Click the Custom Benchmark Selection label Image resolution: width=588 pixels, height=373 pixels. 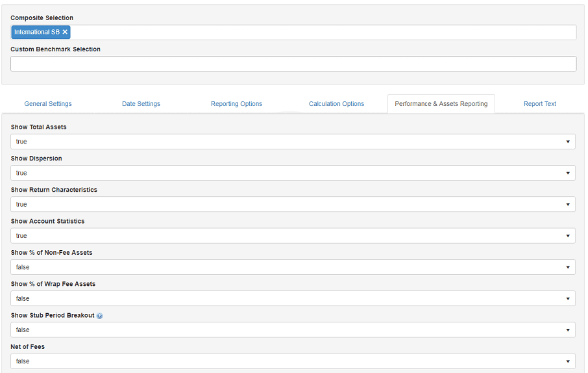coord(56,49)
